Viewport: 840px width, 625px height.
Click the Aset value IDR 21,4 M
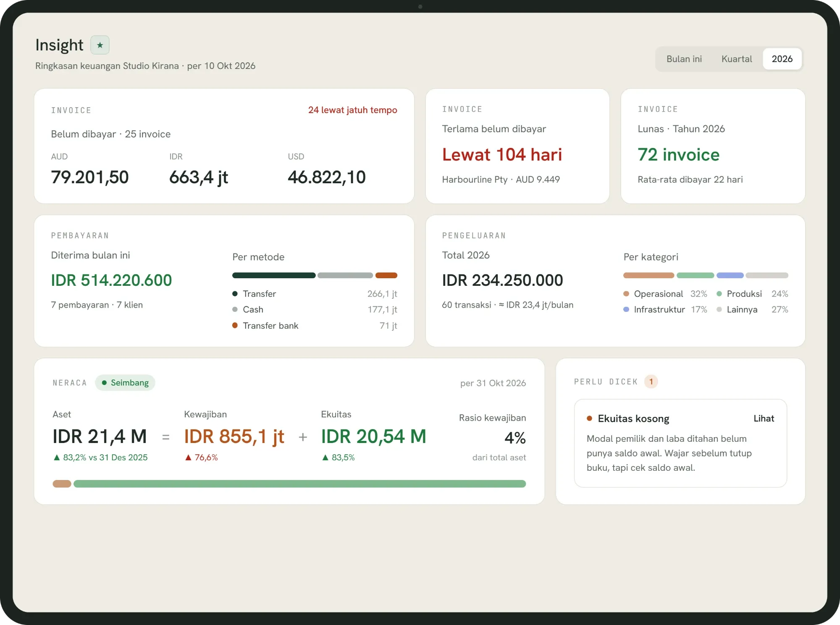click(100, 436)
